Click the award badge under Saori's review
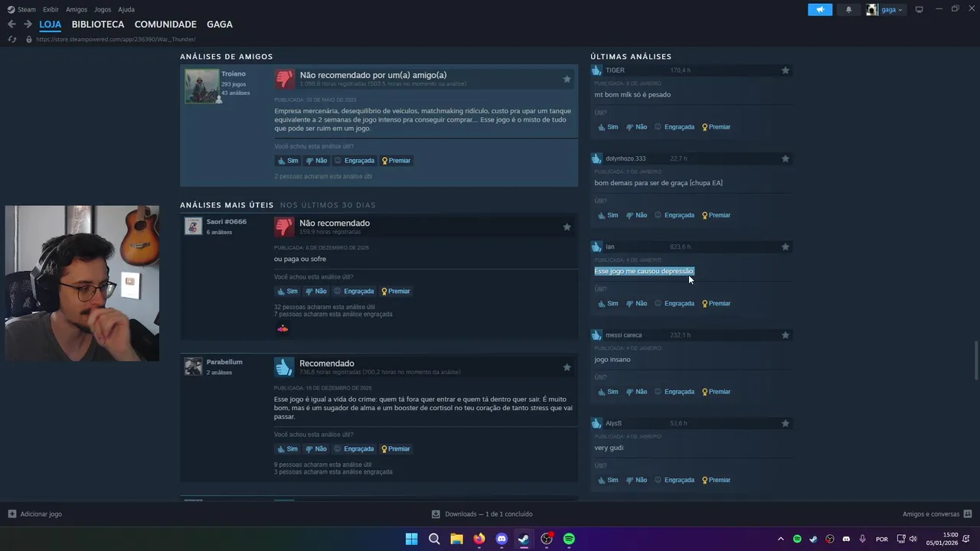This screenshot has width=980, height=551. [283, 328]
